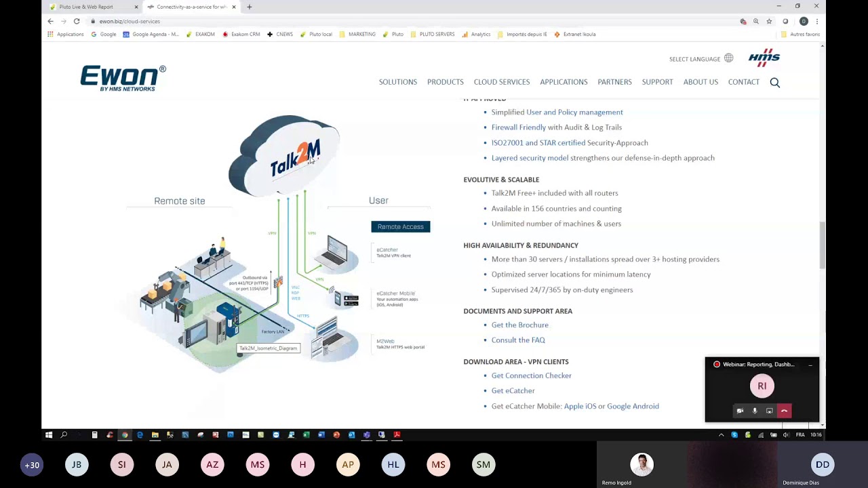Click Get eCatcher link
Image resolution: width=868 pixels, height=488 pixels.
pyautogui.click(x=513, y=391)
